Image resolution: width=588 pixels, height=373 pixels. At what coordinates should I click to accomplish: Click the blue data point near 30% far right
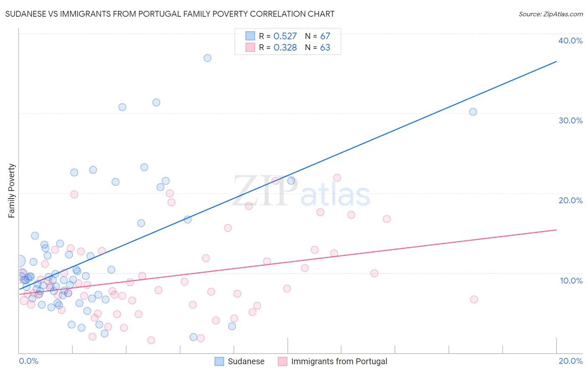(473, 112)
